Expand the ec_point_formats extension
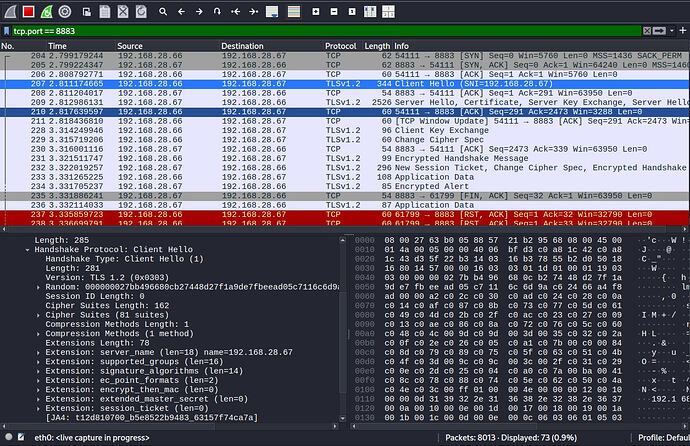The height and width of the screenshot is (446, 690). pos(38,380)
